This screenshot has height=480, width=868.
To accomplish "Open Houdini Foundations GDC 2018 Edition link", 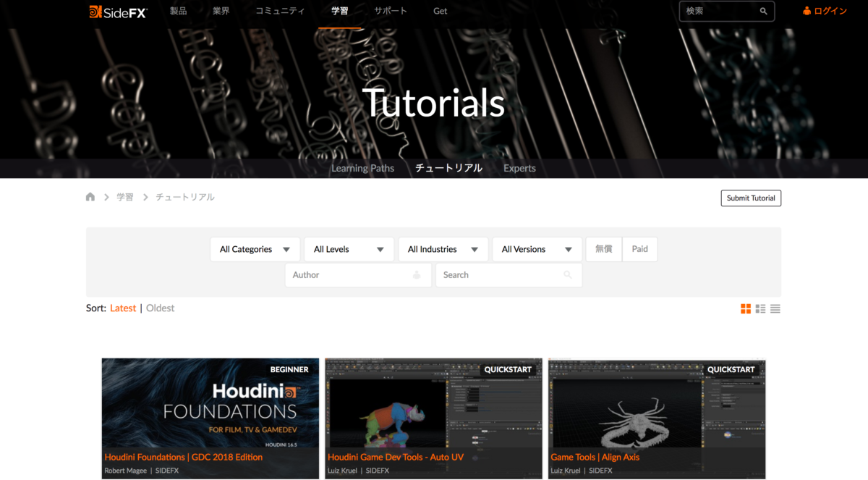I will point(184,457).
